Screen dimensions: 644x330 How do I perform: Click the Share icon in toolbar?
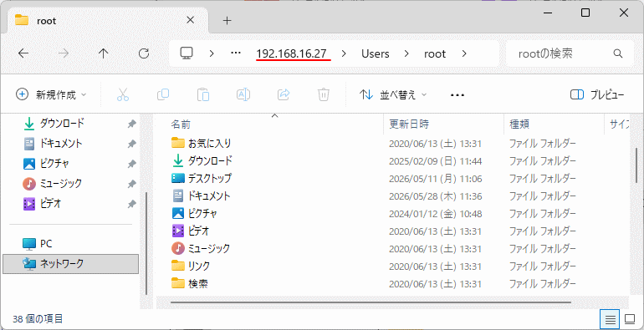coord(284,94)
